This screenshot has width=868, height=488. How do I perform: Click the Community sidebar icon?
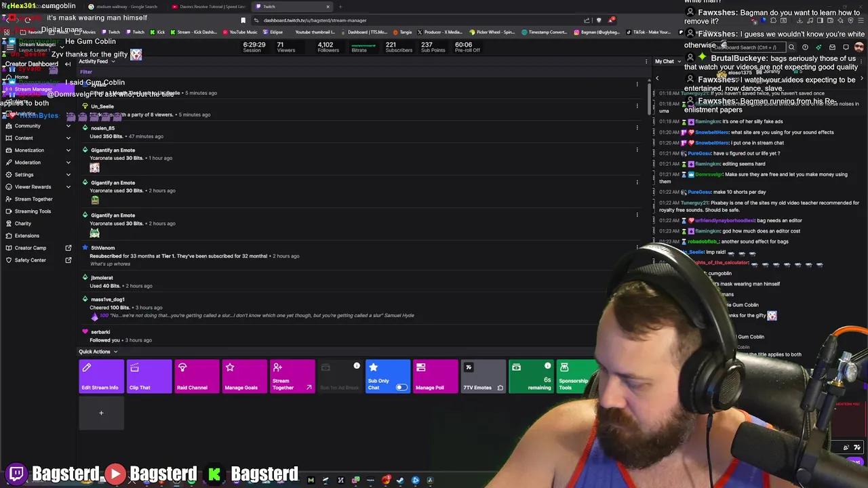(8, 126)
